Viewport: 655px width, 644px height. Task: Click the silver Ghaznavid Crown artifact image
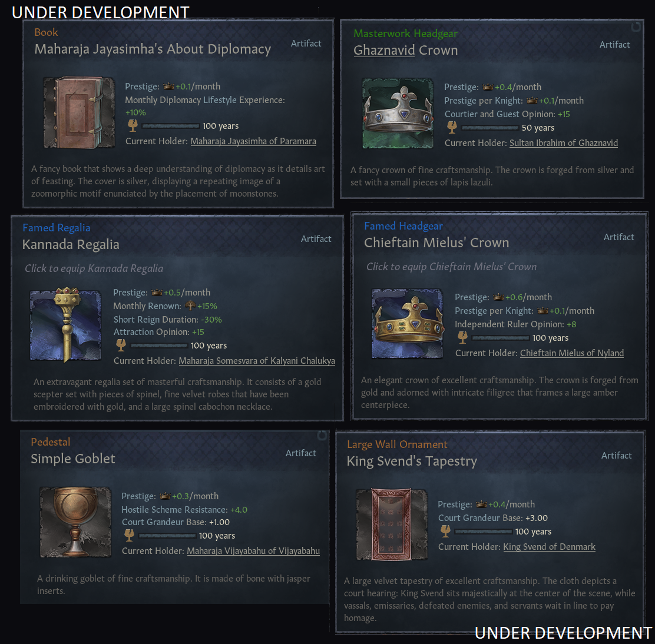[398, 113]
